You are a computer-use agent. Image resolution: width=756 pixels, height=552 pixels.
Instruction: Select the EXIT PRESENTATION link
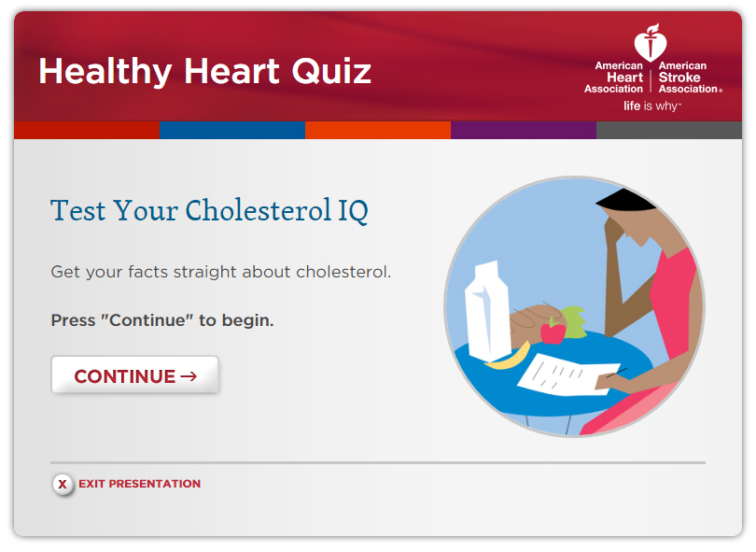[x=139, y=484]
